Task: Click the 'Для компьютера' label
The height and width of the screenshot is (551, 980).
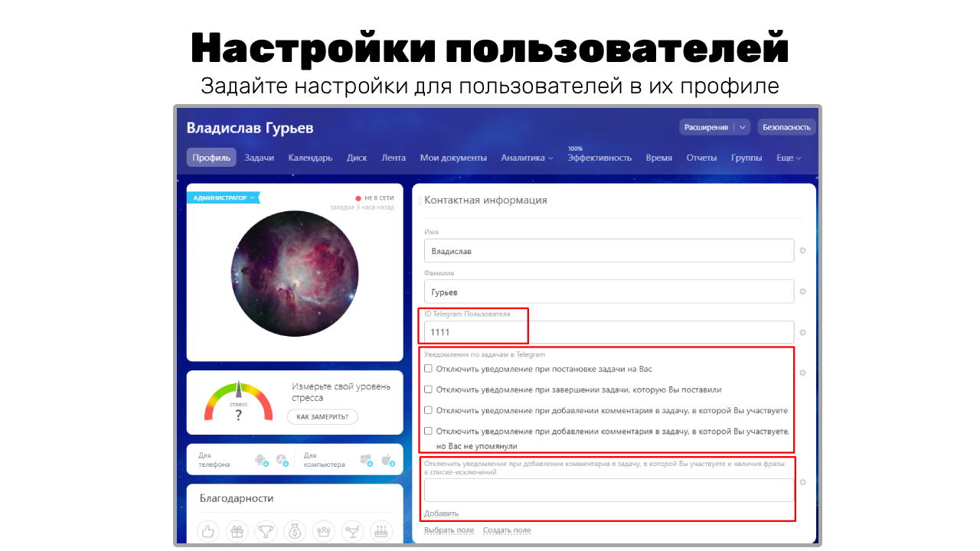Action: tap(325, 460)
